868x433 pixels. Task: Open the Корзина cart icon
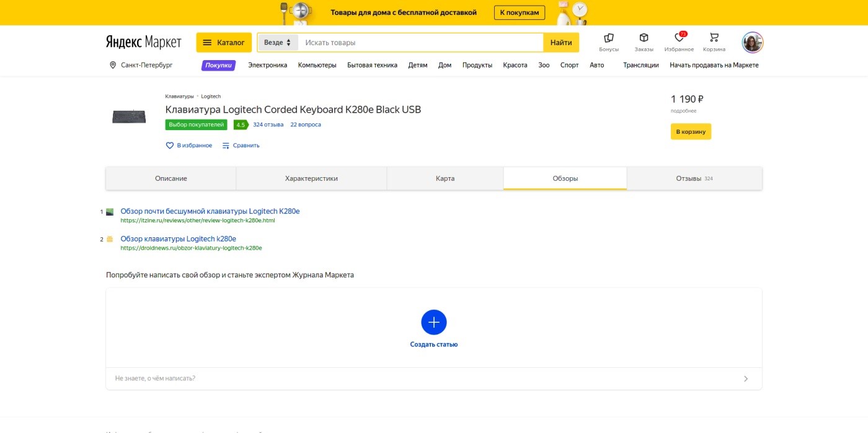point(714,42)
